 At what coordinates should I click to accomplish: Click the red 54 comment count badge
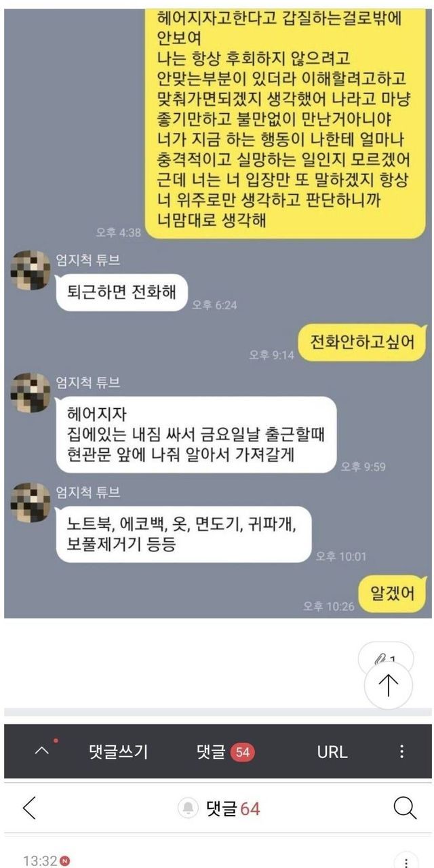(243, 752)
